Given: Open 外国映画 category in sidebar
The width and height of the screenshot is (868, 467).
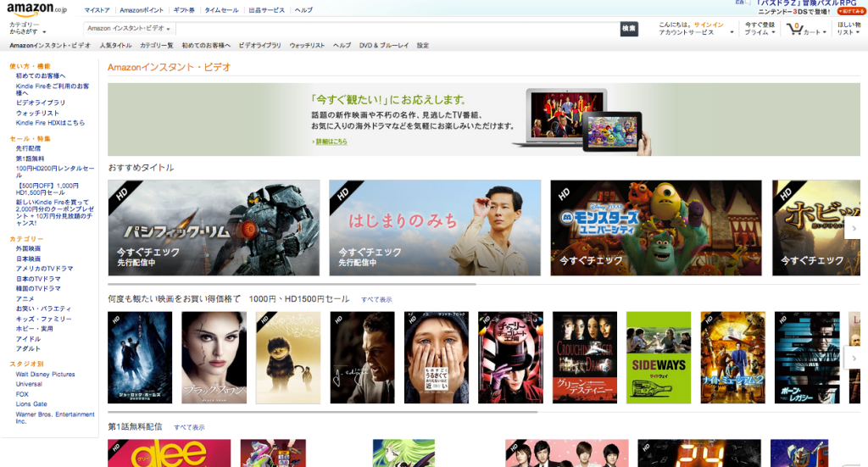Looking at the screenshot, I should [x=28, y=248].
